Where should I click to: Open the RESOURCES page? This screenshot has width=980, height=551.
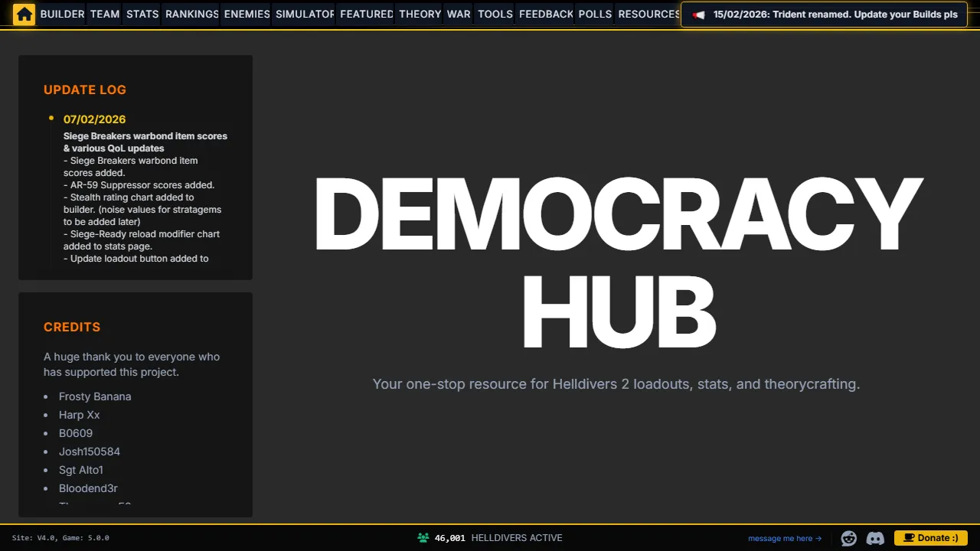pyautogui.click(x=648, y=14)
